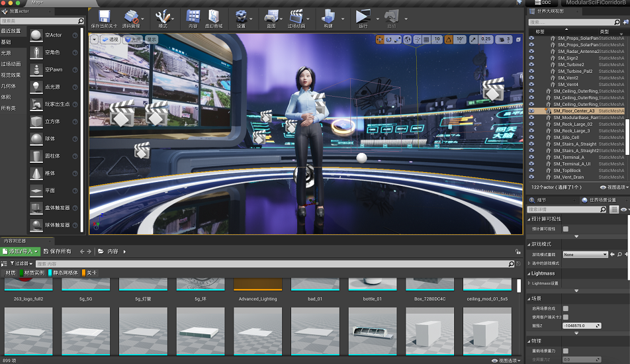Open the 透视 perspective viewport dropdown
This screenshot has width=630, height=364.
110,40
